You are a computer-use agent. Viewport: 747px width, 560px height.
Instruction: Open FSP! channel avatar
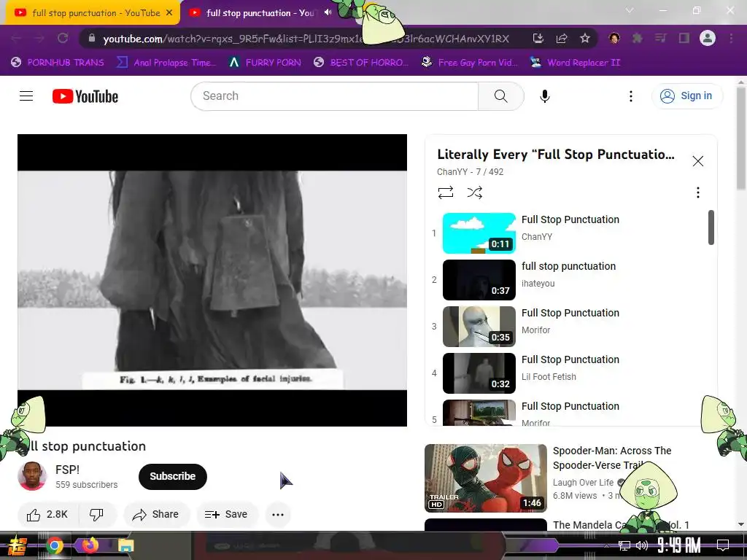[x=32, y=475]
